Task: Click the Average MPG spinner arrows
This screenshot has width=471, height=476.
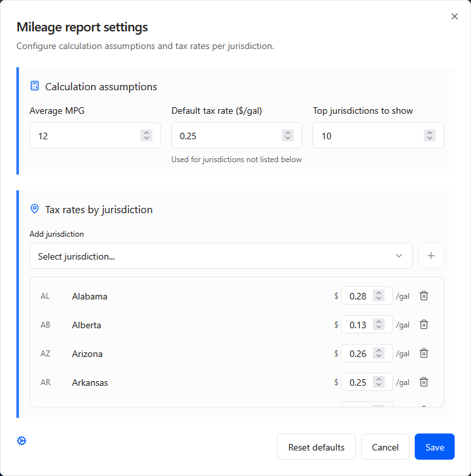Action: [147, 135]
